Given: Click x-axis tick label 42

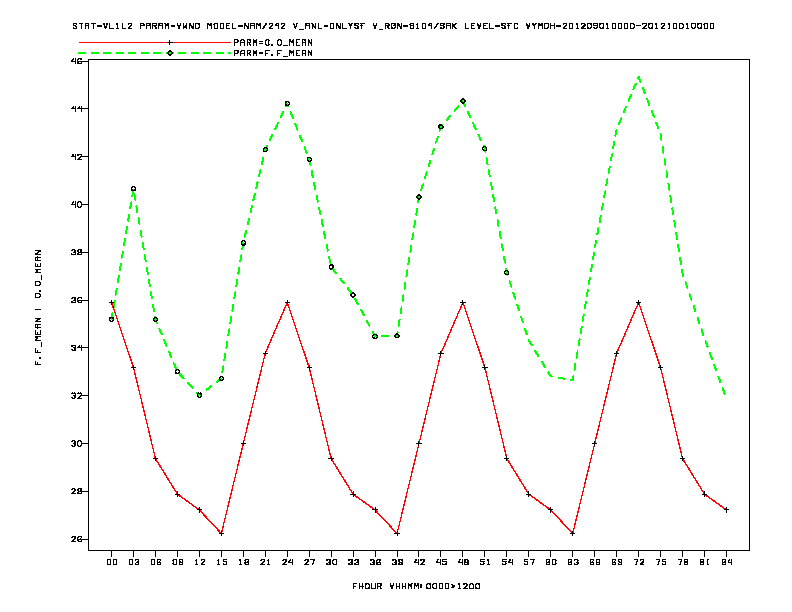Looking at the screenshot, I should click(x=419, y=562).
